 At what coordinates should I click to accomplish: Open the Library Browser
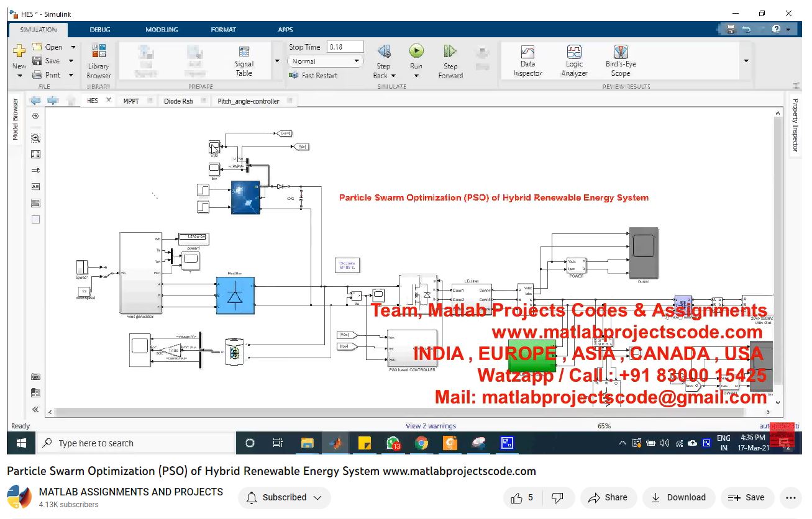click(x=99, y=61)
